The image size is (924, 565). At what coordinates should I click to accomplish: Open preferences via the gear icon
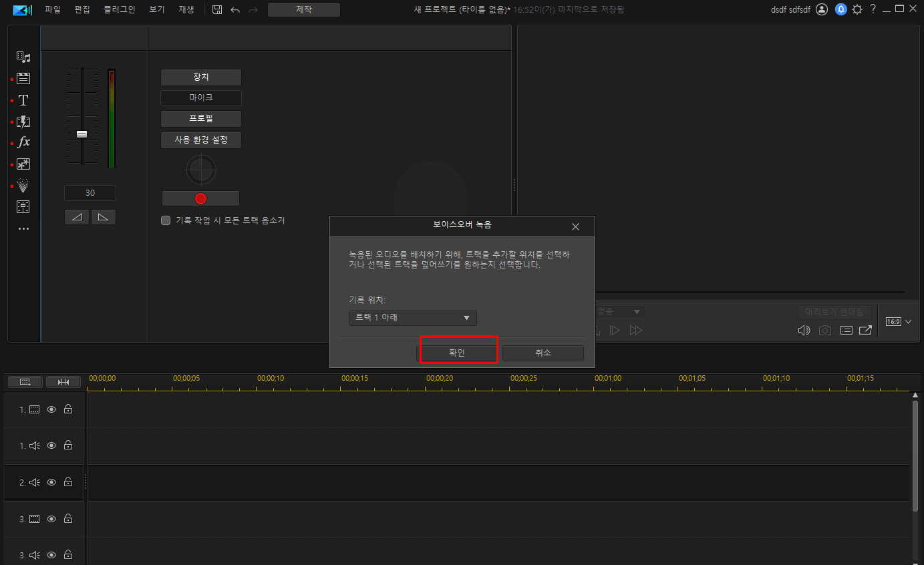point(857,9)
